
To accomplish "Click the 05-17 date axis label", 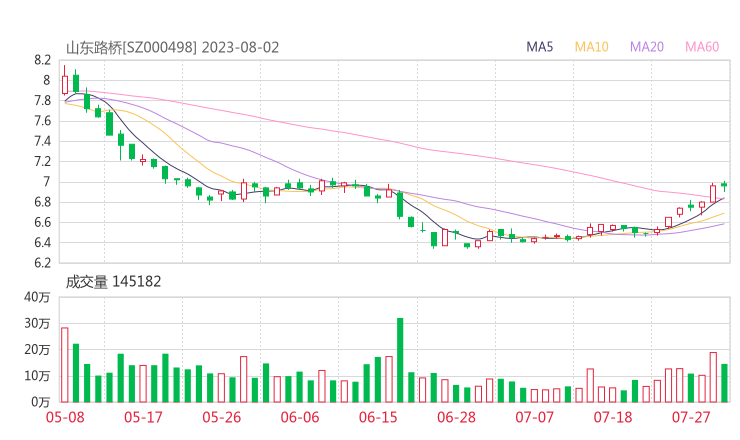I will (x=143, y=417).
